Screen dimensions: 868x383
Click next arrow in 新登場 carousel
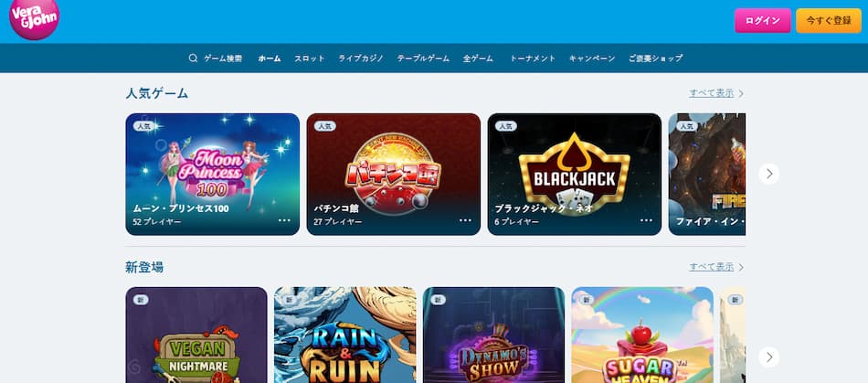tap(769, 357)
